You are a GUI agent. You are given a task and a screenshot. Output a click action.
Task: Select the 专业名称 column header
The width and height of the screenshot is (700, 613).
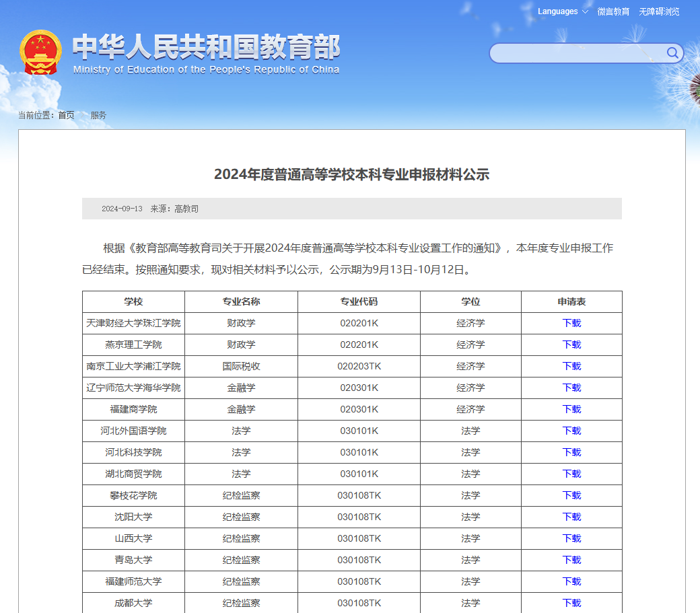click(x=241, y=301)
